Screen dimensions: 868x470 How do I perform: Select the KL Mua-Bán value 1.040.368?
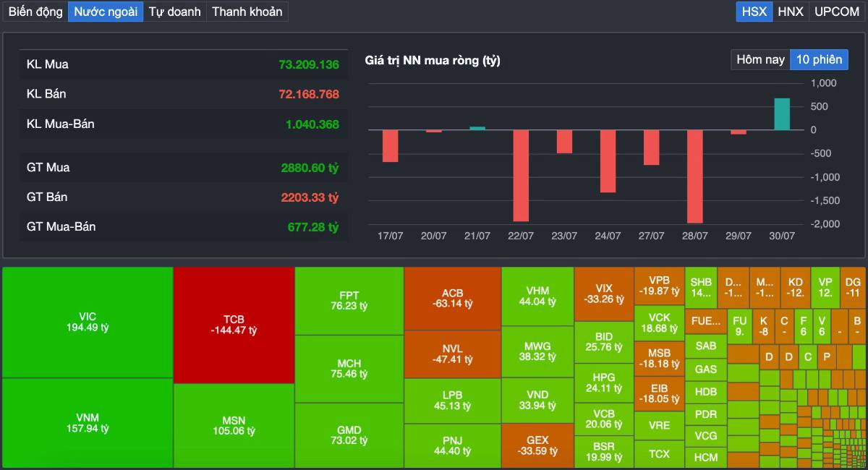coord(312,124)
